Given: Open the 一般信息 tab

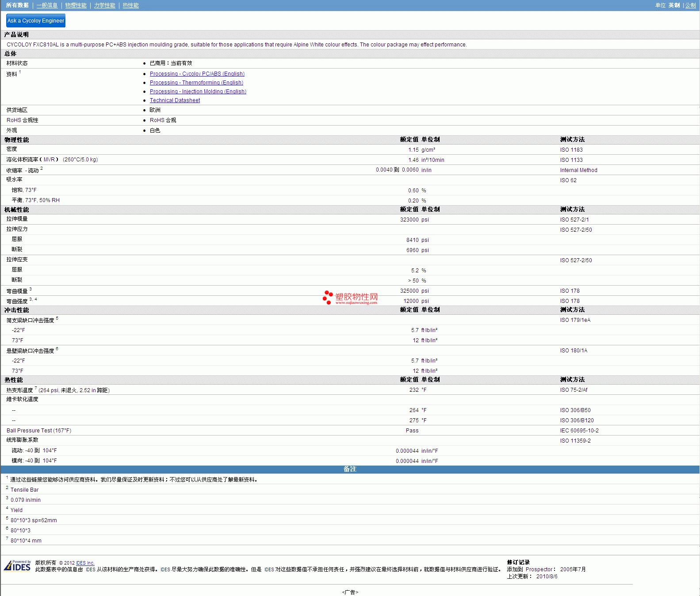Looking at the screenshot, I should [x=47, y=5].
